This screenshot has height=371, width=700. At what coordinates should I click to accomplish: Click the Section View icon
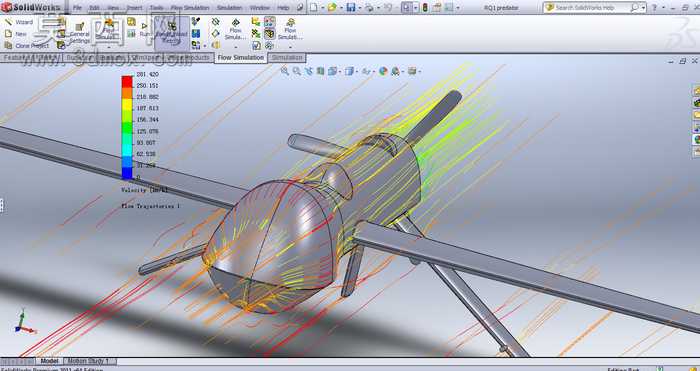point(320,71)
